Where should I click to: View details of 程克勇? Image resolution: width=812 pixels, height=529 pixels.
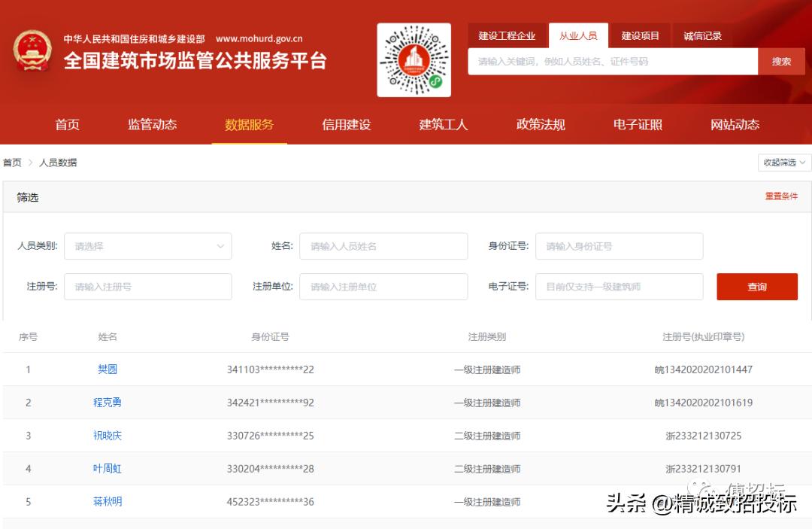(107, 403)
